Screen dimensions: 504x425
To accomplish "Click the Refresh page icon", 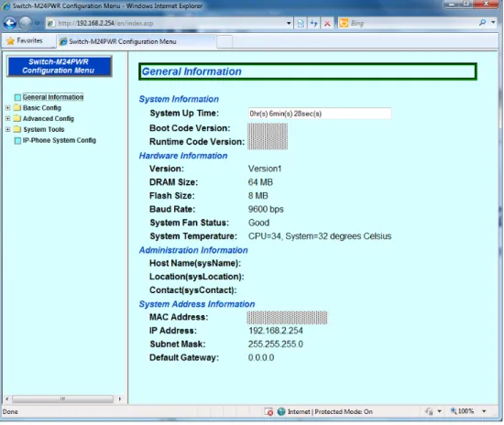I will pos(313,23).
